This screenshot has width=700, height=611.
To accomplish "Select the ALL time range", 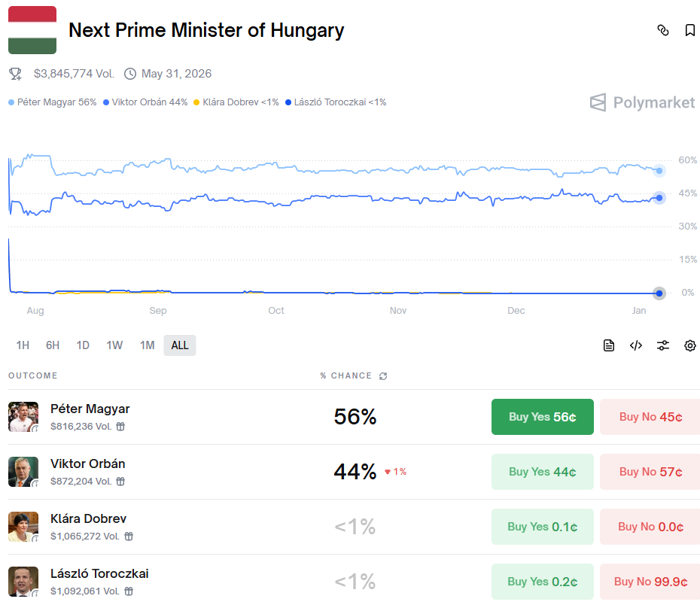I will 180,345.
